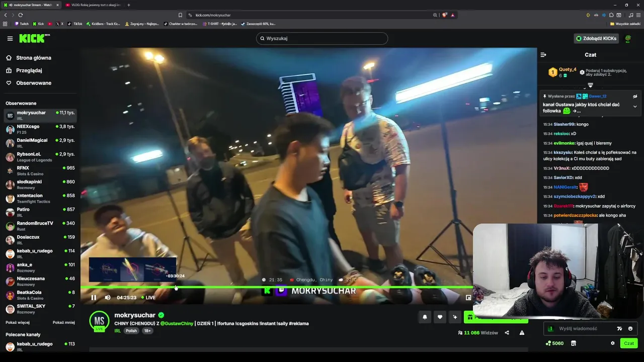This screenshot has width=644, height=362.
Task: Open the browser extensions puzzle icon
Action: pyautogui.click(x=611, y=15)
